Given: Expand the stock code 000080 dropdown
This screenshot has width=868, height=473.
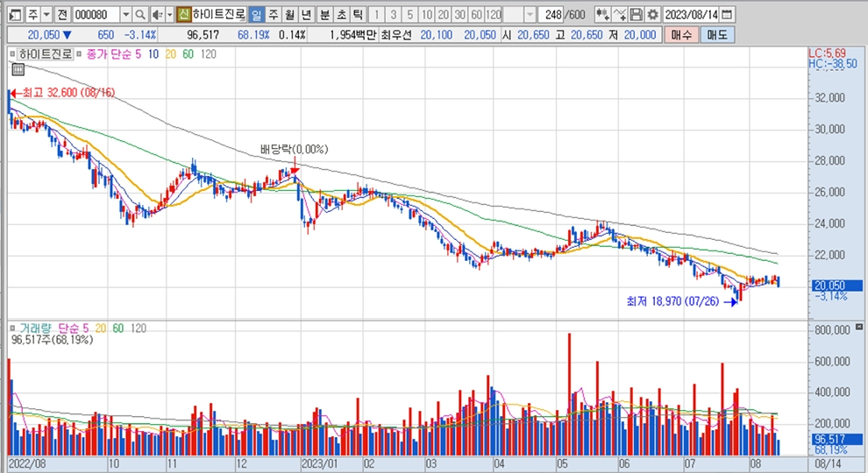Looking at the screenshot, I should point(125,15).
